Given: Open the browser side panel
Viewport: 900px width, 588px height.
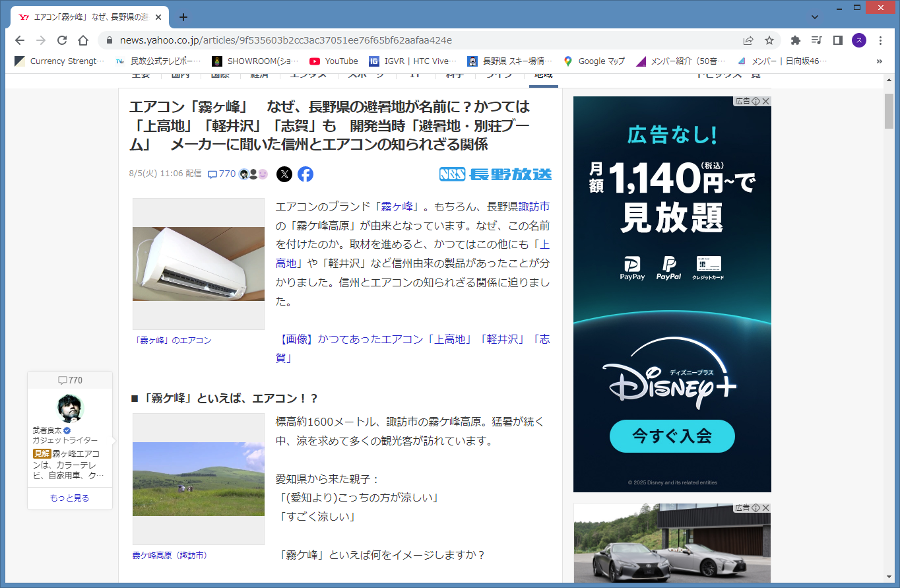Looking at the screenshot, I should click(x=837, y=40).
